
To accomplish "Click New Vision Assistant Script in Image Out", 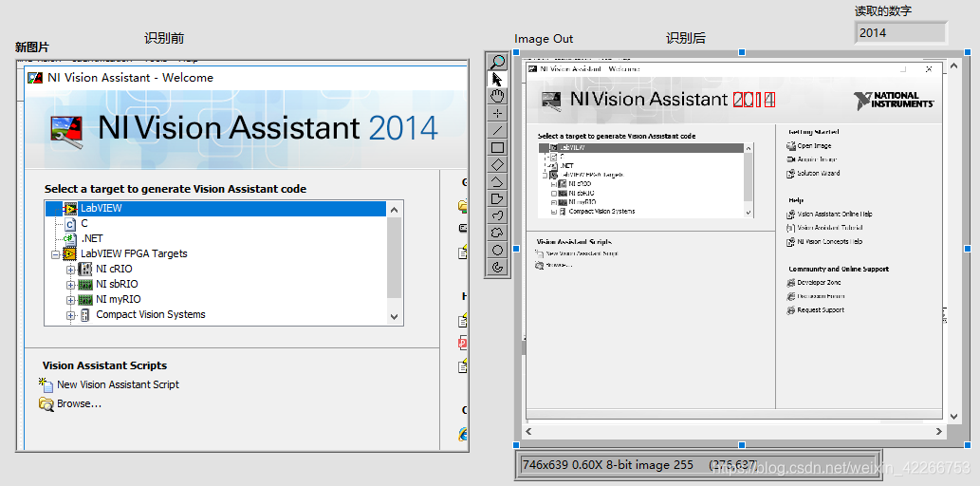I will point(582,254).
